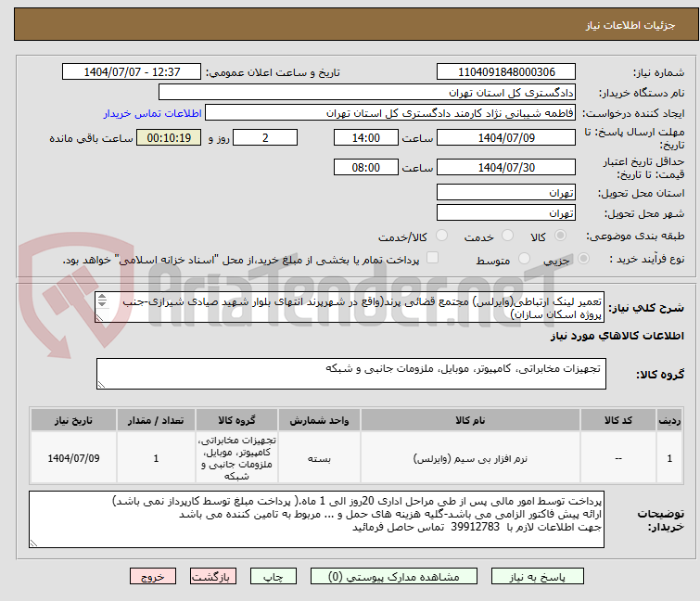
Task: Select the 'کالا' radio button
Action: click(559, 237)
